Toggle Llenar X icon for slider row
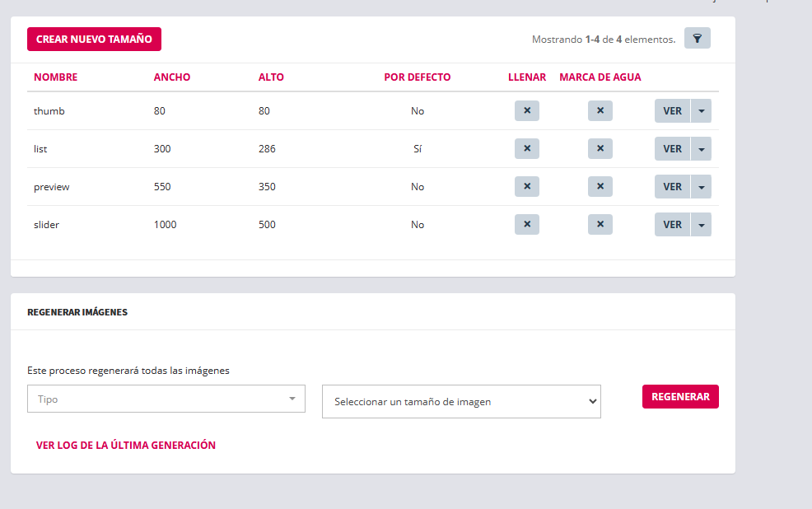 click(526, 225)
